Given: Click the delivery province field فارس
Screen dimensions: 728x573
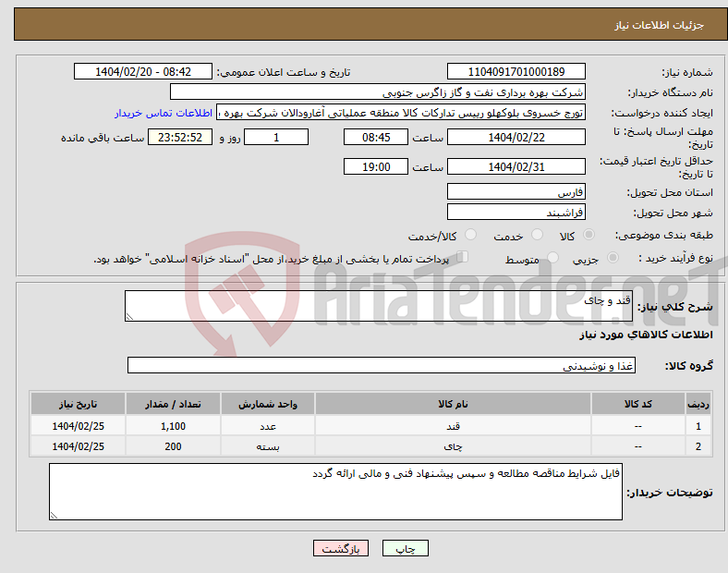Looking at the screenshot, I should coord(516,191).
